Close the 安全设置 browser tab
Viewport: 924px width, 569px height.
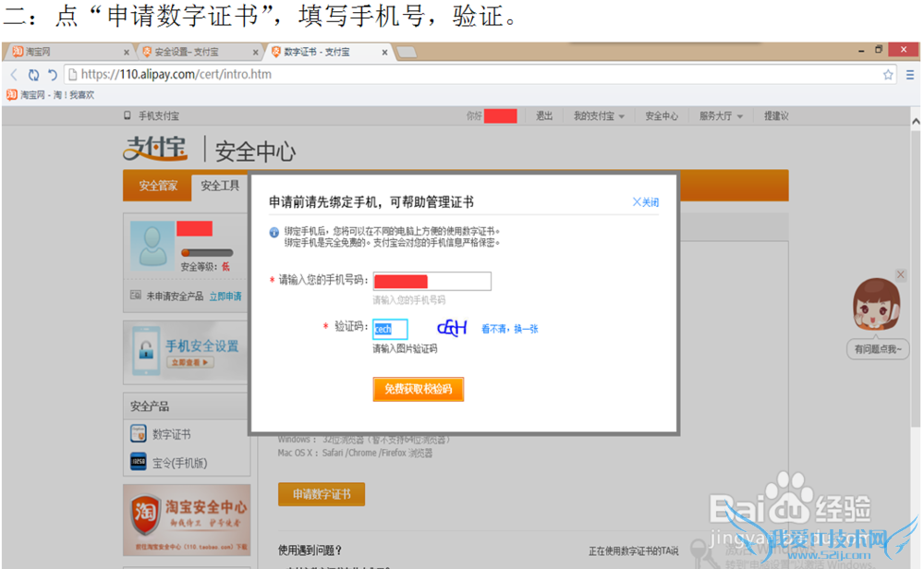(255, 53)
